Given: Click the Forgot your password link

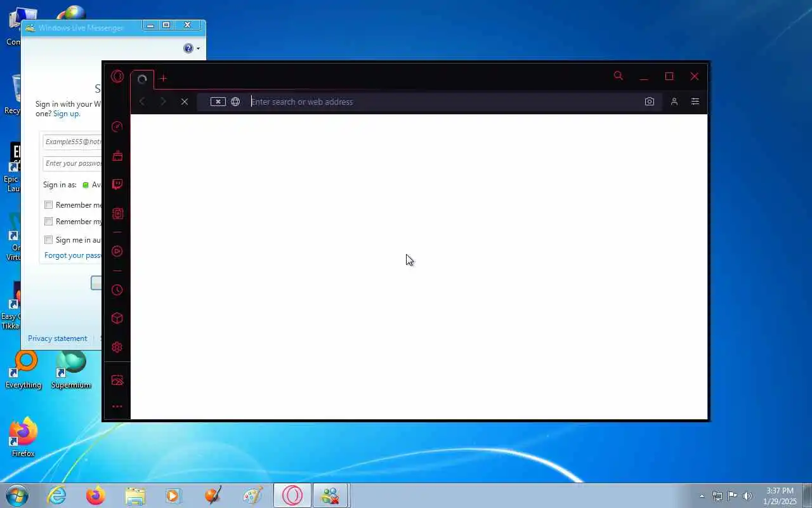Looking at the screenshot, I should [73, 255].
